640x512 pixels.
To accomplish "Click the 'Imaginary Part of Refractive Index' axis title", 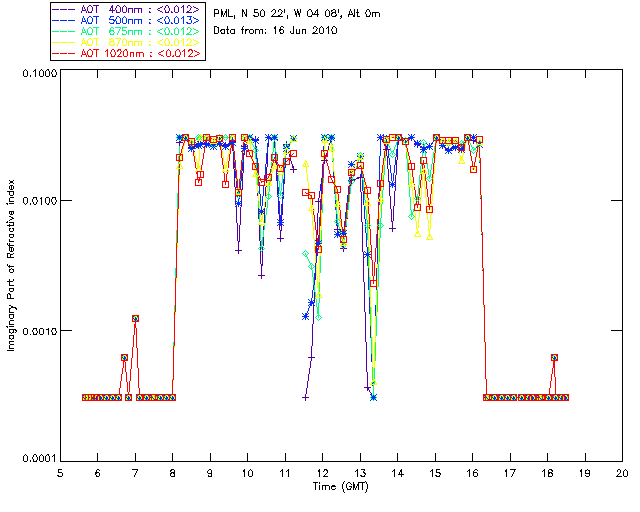I will tap(11, 265).
